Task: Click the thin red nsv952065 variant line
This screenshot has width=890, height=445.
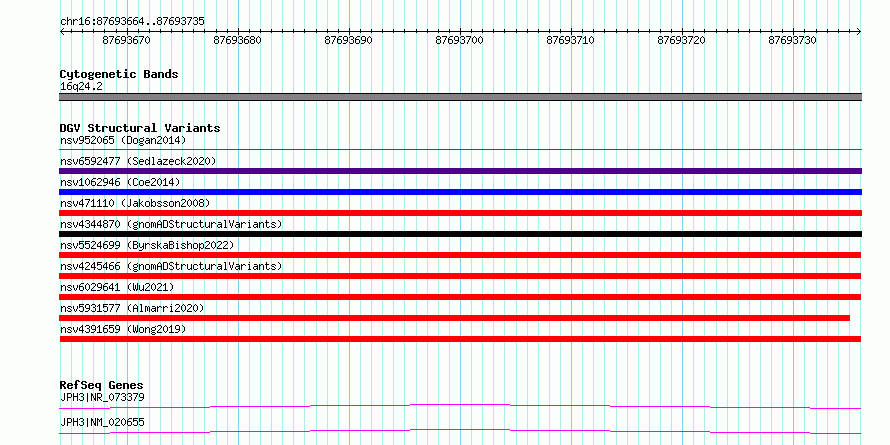Action: pos(460,150)
